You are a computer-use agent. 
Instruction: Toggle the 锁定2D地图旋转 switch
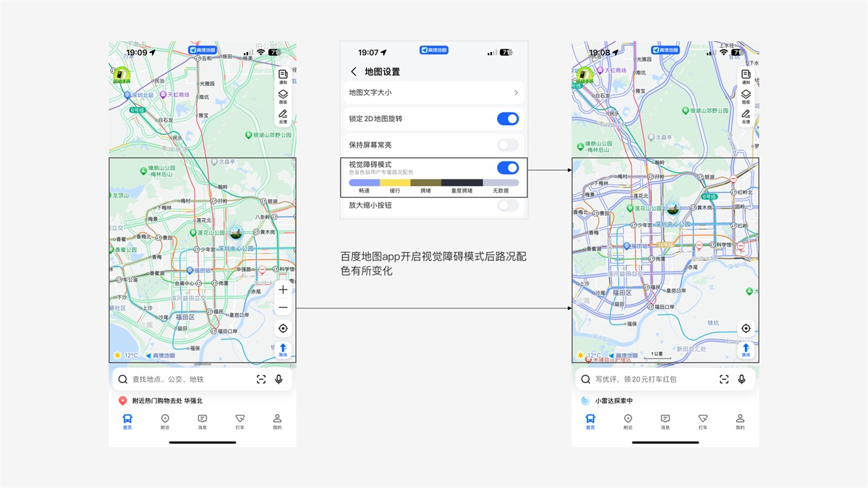508,119
